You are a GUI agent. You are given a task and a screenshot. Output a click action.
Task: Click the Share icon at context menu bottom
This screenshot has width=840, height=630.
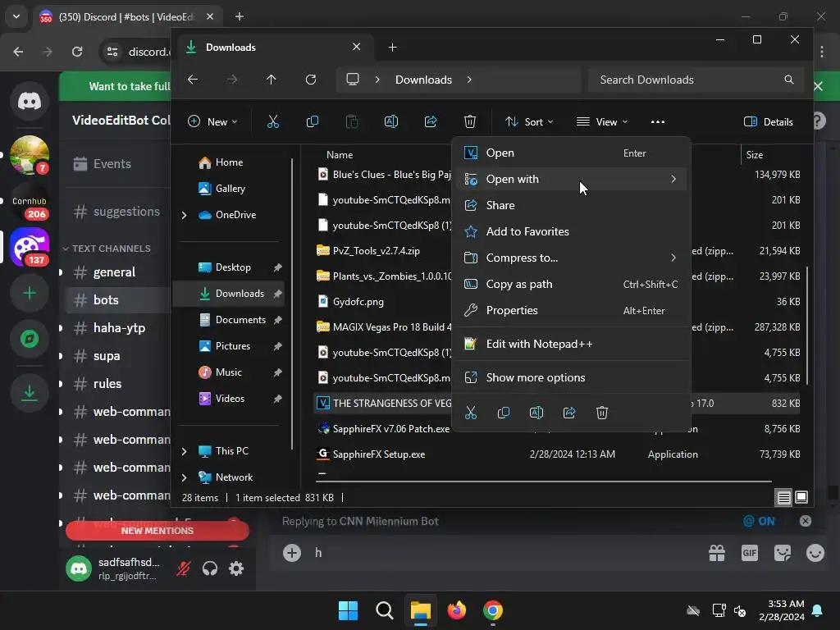[569, 413]
